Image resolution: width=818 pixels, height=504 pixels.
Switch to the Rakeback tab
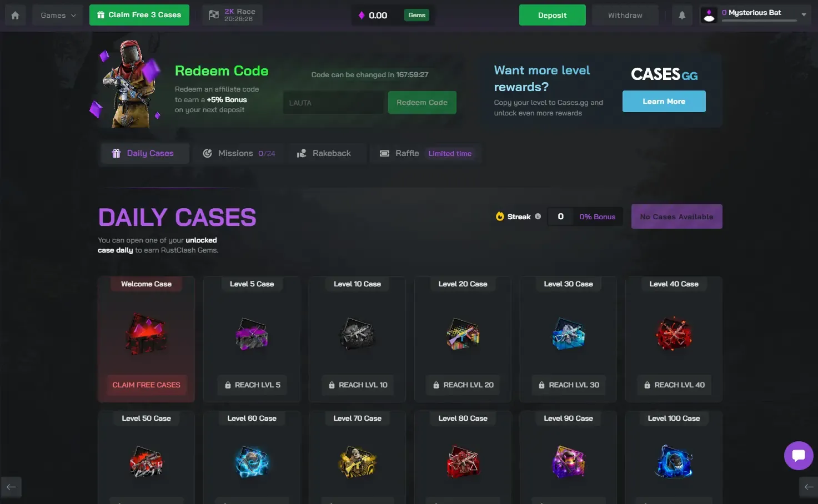coord(324,153)
